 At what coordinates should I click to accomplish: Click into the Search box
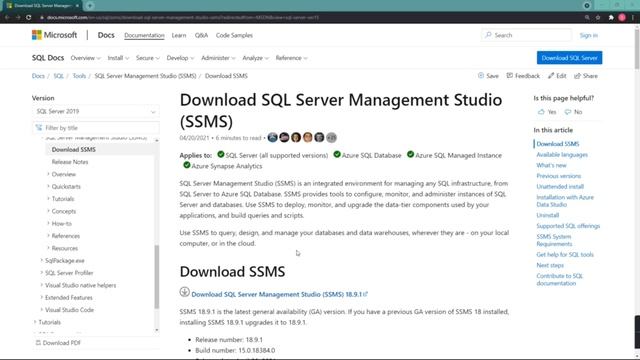[x=527, y=35]
